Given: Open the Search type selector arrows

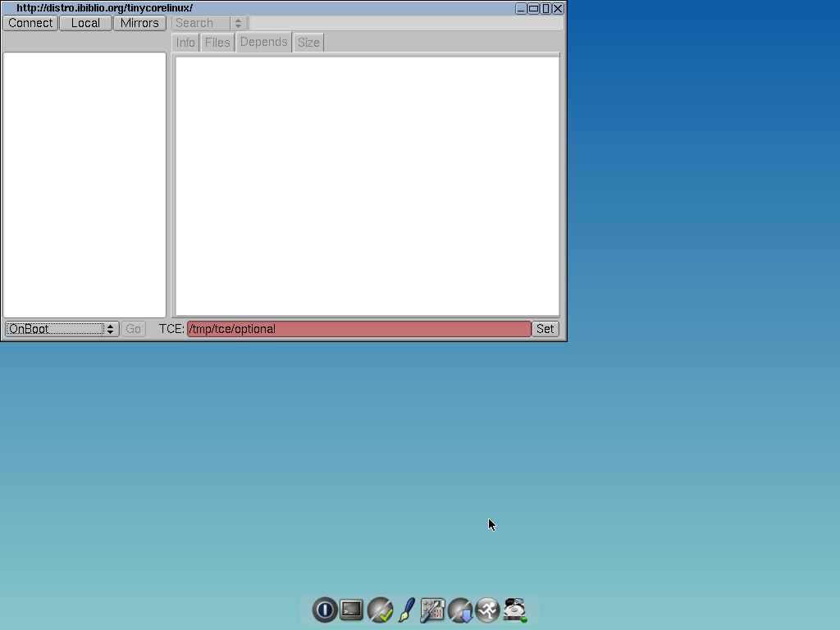Looking at the screenshot, I should point(238,23).
